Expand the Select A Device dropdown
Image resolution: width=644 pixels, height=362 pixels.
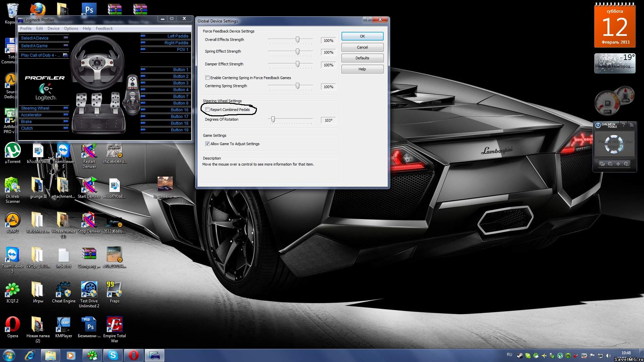(44, 38)
